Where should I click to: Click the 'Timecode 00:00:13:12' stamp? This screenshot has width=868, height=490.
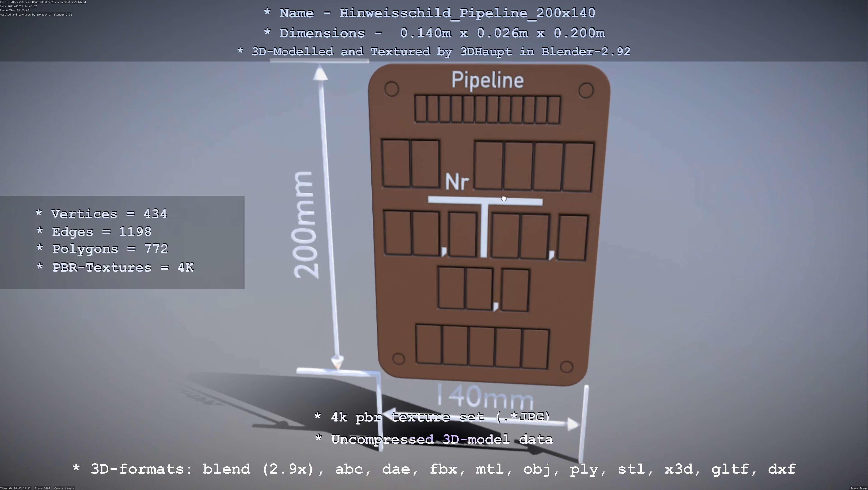pos(16,488)
